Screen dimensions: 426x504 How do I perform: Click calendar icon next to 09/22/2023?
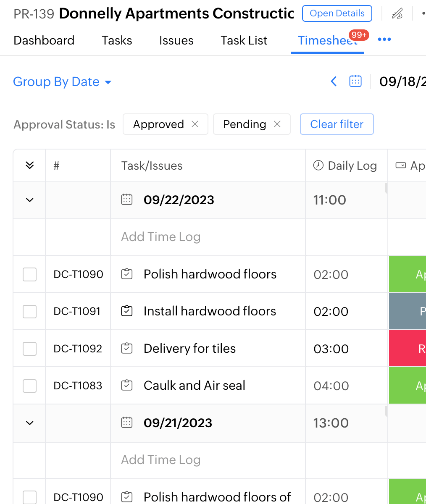[127, 199]
